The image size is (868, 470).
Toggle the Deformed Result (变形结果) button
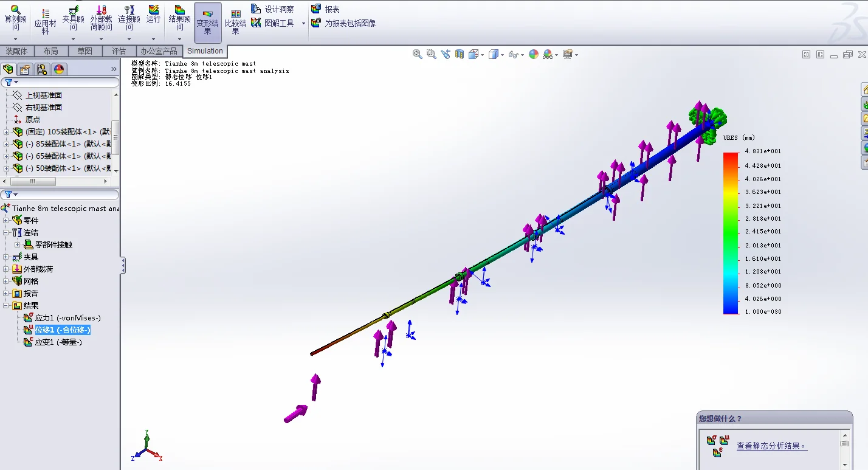coord(208,21)
